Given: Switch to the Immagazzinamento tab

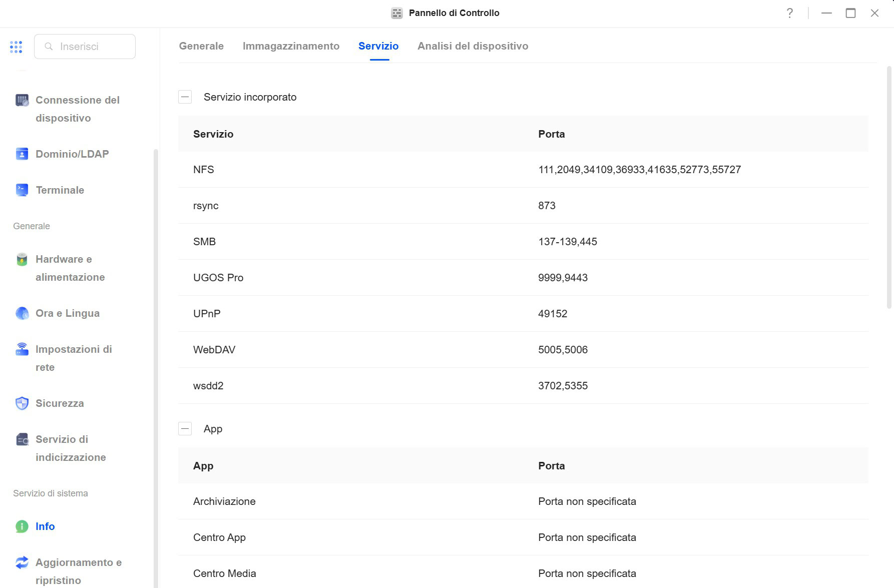Looking at the screenshot, I should tap(291, 46).
